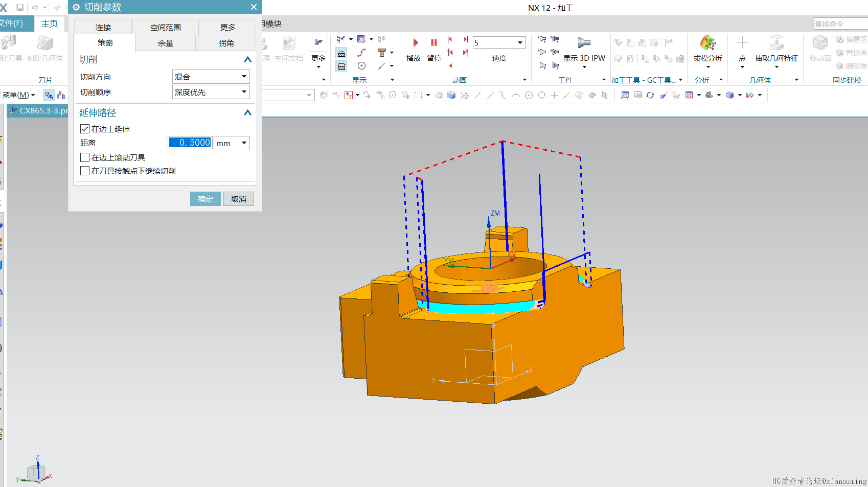Screen dimensions: 868x487
Task: Toggle the 在边上延伸 checkbox
Action: pyautogui.click(x=85, y=129)
